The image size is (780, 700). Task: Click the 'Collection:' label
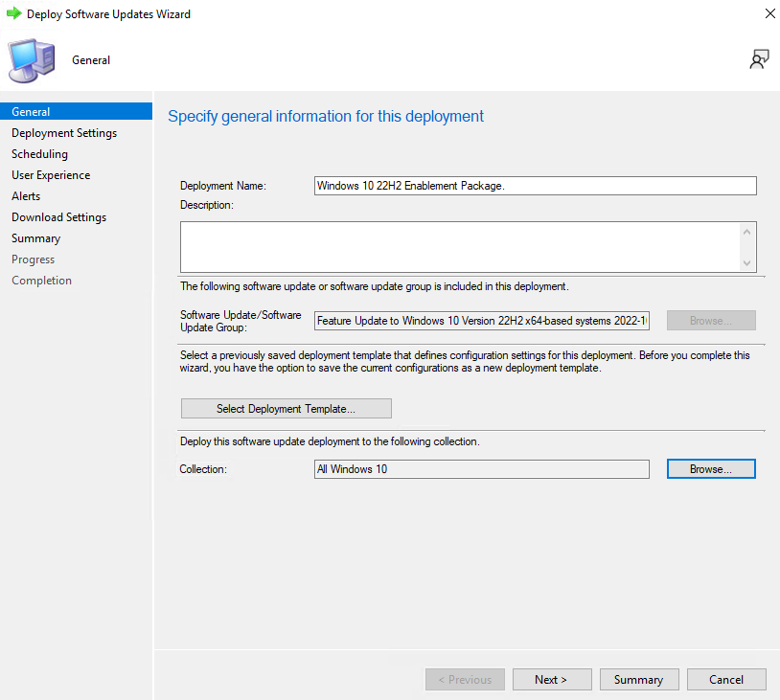[203, 469]
